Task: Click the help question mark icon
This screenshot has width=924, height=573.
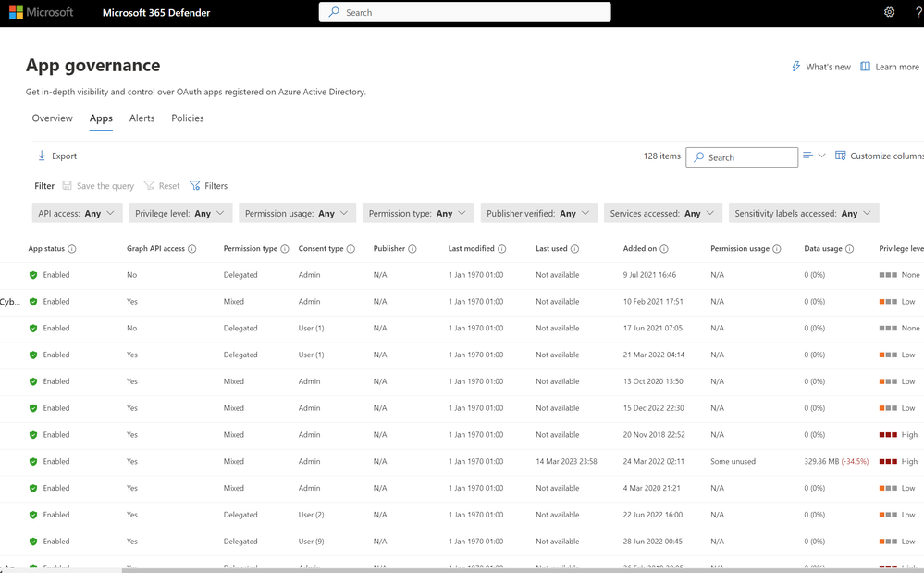Action: (x=918, y=12)
